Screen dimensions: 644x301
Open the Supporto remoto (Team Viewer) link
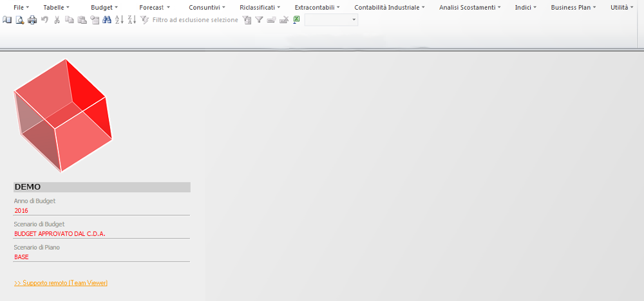(61, 283)
